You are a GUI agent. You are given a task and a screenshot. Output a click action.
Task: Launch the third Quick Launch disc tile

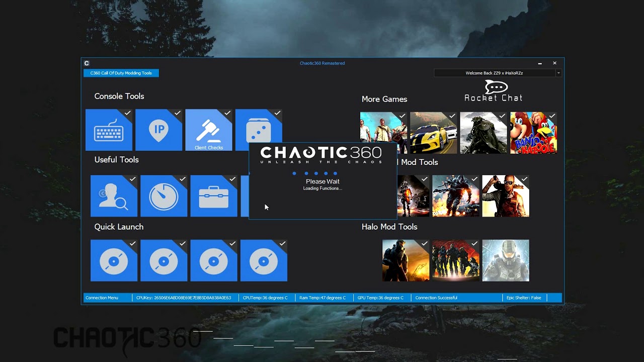pos(214,260)
